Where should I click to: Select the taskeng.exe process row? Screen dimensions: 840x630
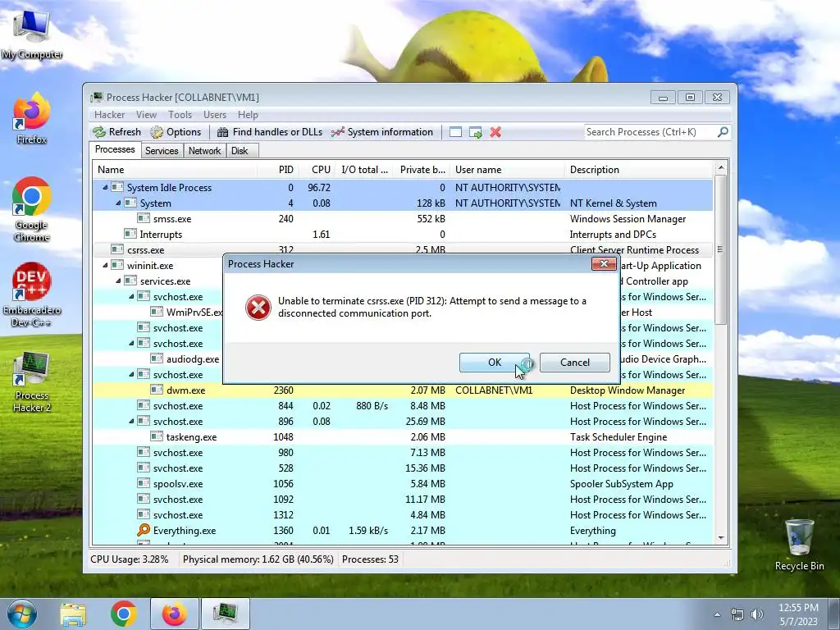pyautogui.click(x=403, y=436)
